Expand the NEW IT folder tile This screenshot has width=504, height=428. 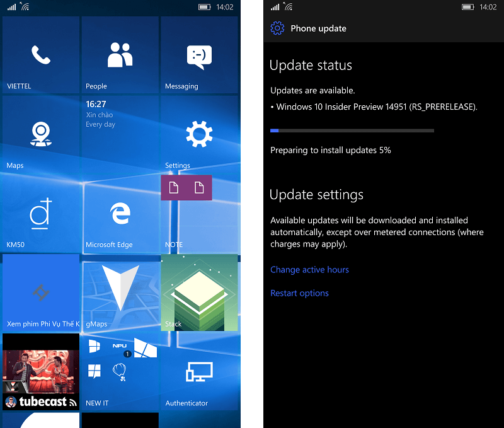120,372
